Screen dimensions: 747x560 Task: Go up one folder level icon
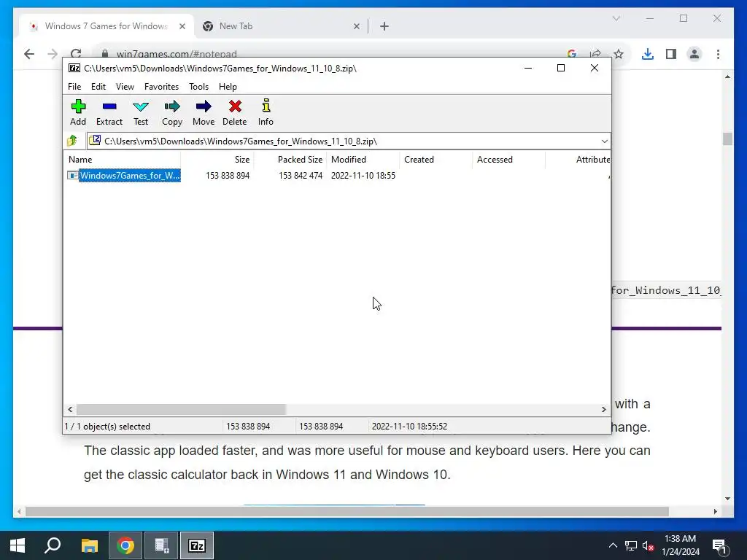point(72,141)
